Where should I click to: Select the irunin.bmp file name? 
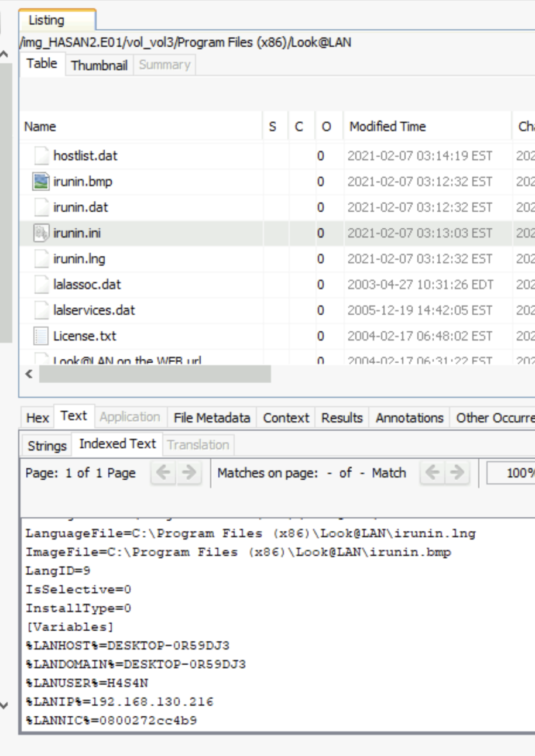pos(83,181)
